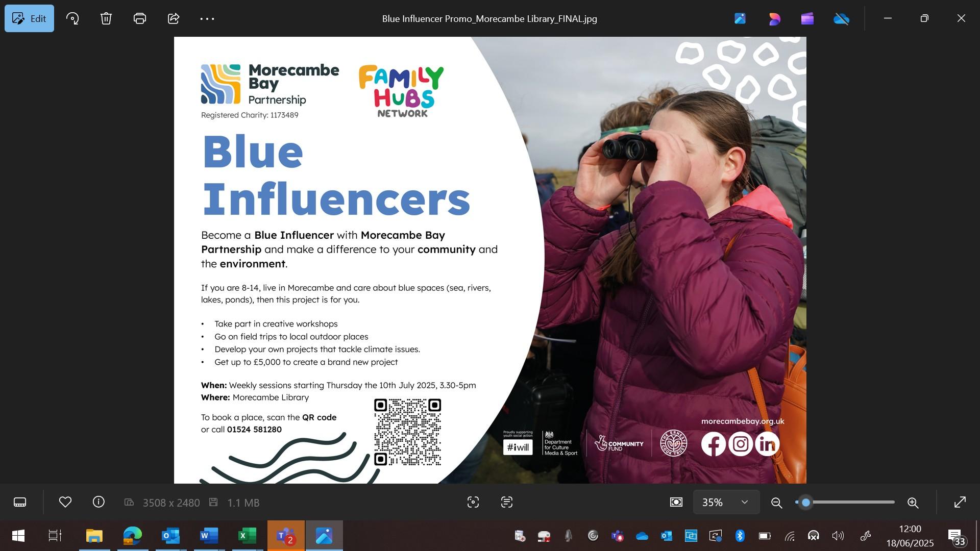Share the image via the share icon
Screen dimensions: 980x551
(x=174, y=18)
